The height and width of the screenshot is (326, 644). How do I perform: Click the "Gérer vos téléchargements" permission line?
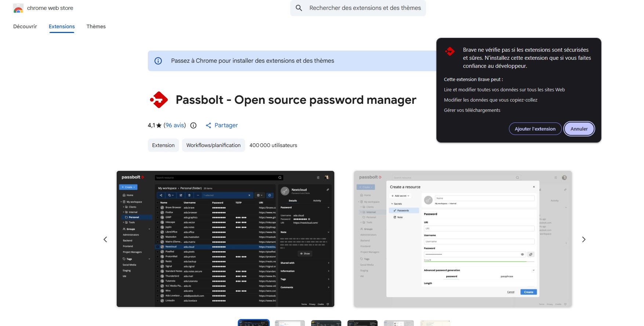[x=472, y=110]
